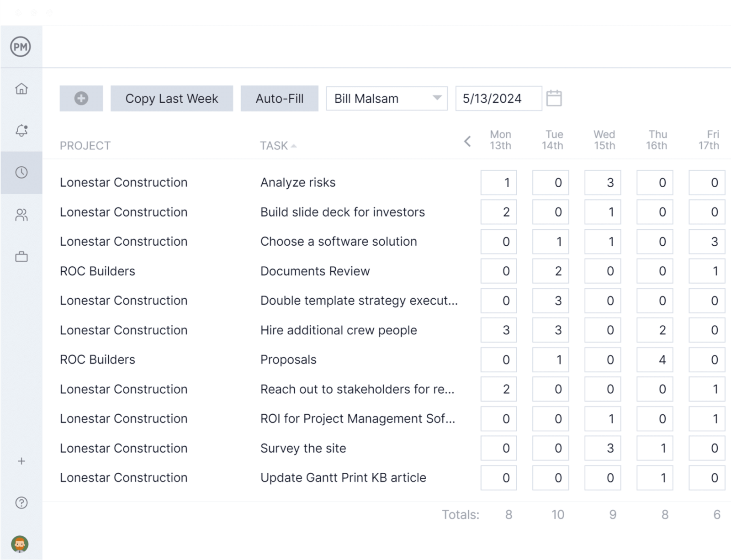Open the portfolio briefcase icon
This screenshot has height=560, width=731.
(21, 256)
